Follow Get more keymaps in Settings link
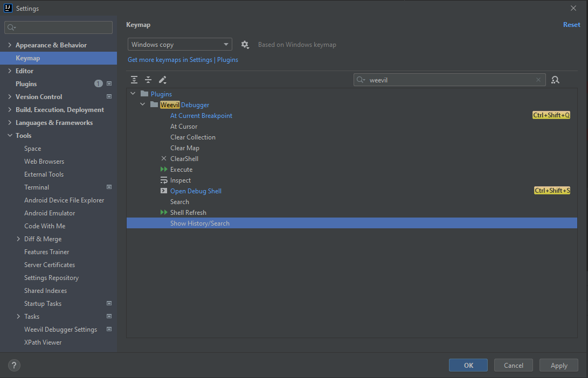 pyautogui.click(x=183, y=60)
